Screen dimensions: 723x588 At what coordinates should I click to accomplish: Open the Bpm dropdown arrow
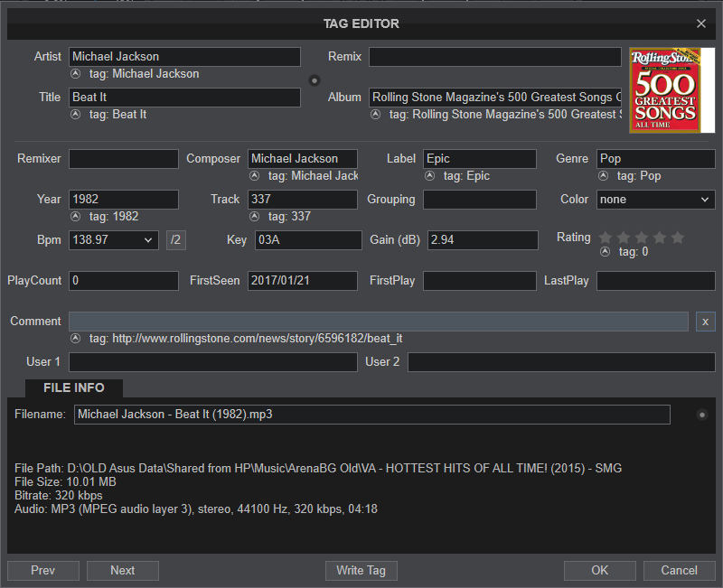point(148,240)
